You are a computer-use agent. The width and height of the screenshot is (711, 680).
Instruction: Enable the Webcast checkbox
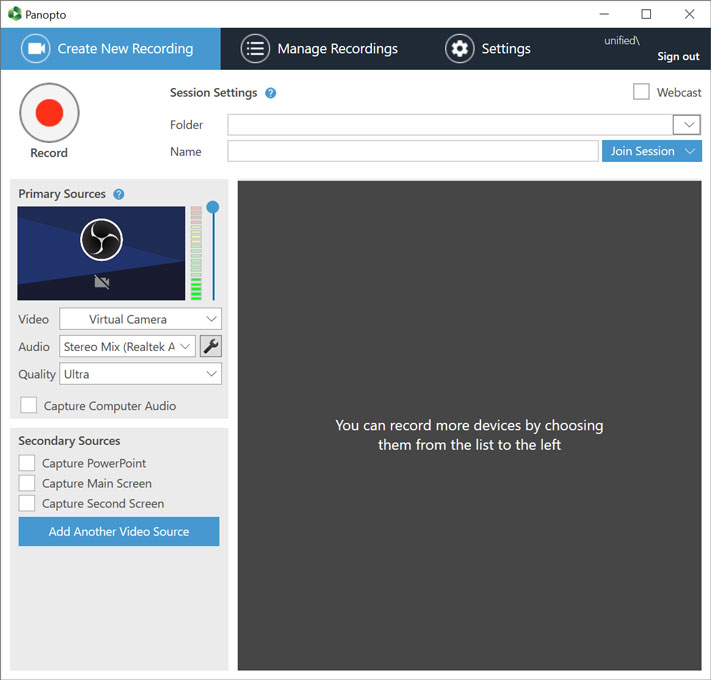pos(641,92)
